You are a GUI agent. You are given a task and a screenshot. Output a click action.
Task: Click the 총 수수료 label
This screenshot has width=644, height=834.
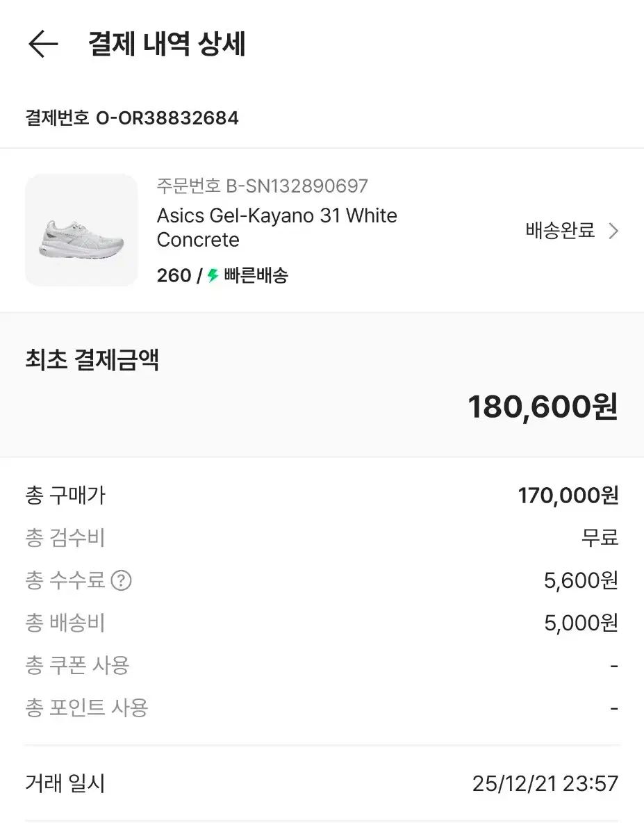[65, 580]
